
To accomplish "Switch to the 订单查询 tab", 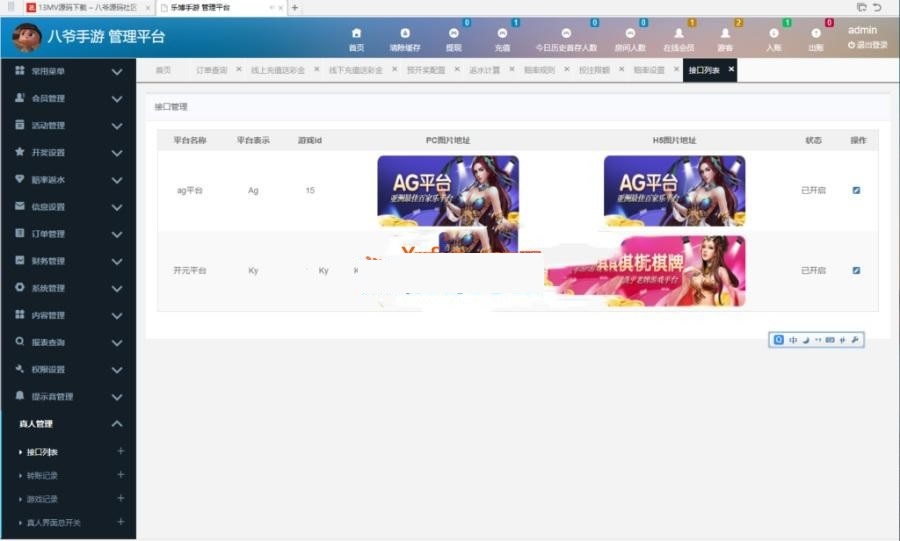I will pos(211,70).
